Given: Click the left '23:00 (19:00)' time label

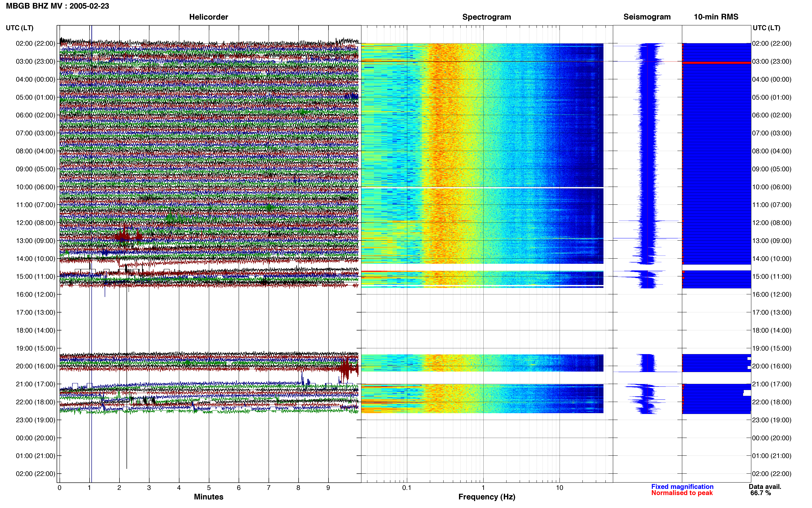Looking at the screenshot, I should click(x=35, y=420).
